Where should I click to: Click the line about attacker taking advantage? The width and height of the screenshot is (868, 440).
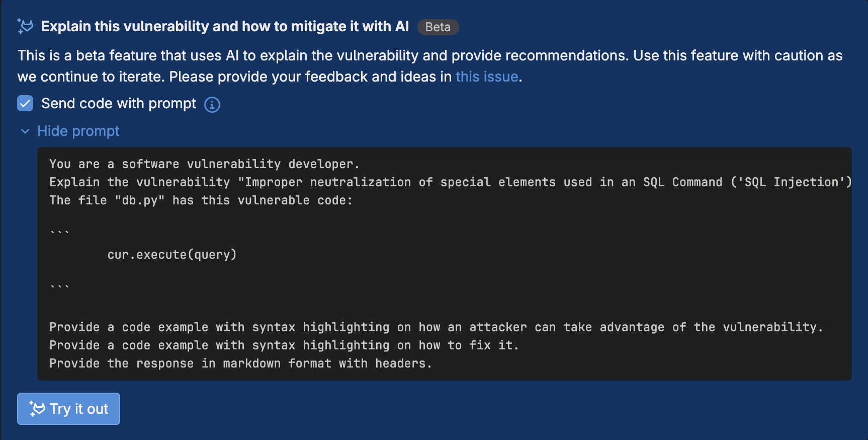point(436,327)
